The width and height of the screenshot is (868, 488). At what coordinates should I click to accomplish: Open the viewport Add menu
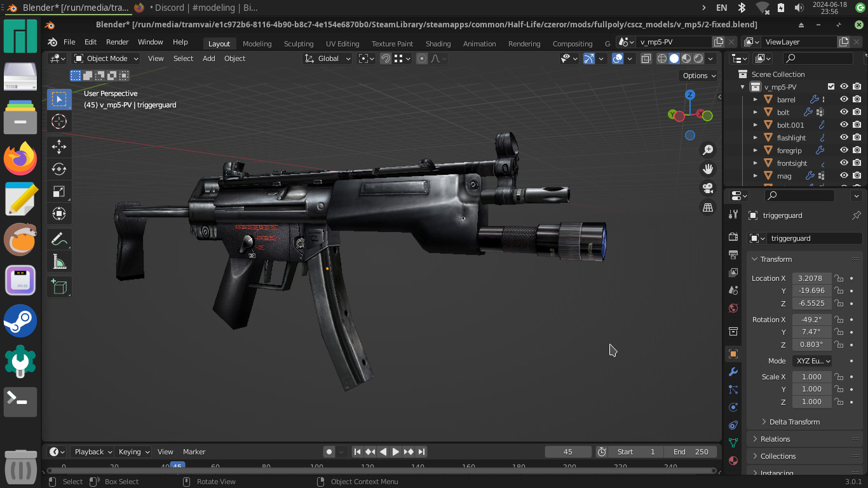coord(208,58)
